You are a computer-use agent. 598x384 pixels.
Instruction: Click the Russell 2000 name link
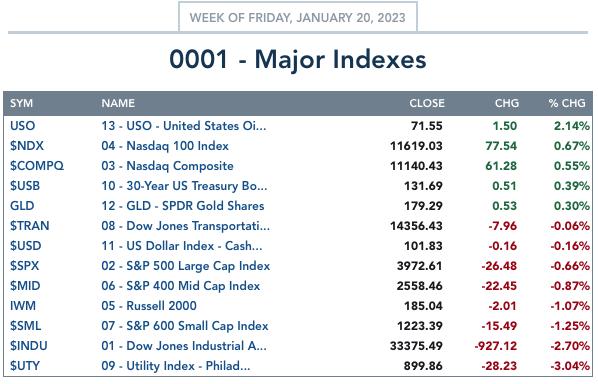(149, 305)
